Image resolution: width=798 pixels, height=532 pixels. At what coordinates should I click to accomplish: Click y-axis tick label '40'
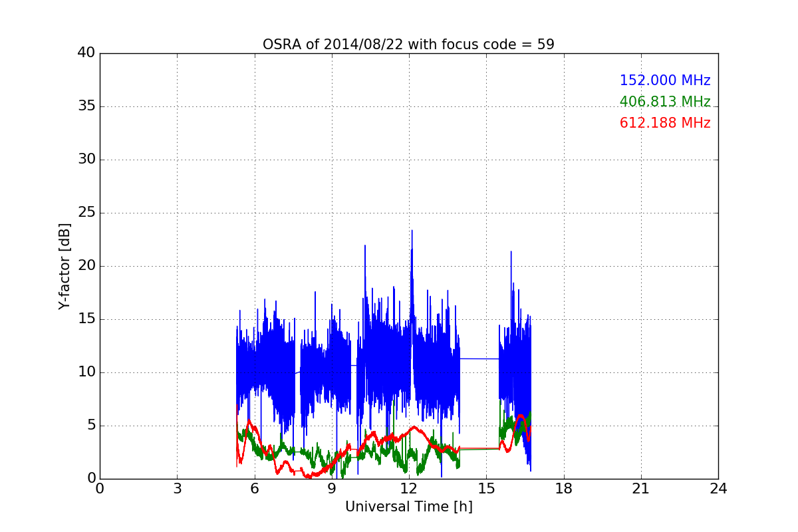(x=86, y=53)
